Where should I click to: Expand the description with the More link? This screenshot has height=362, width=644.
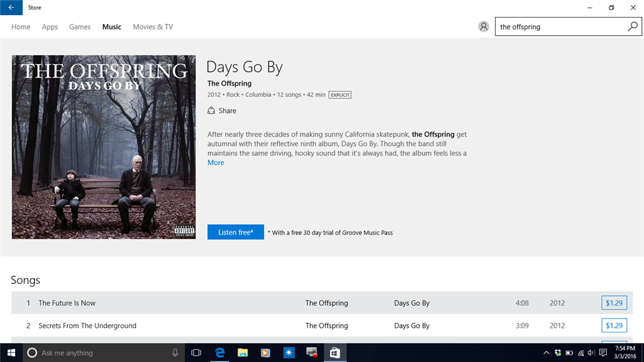point(216,162)
